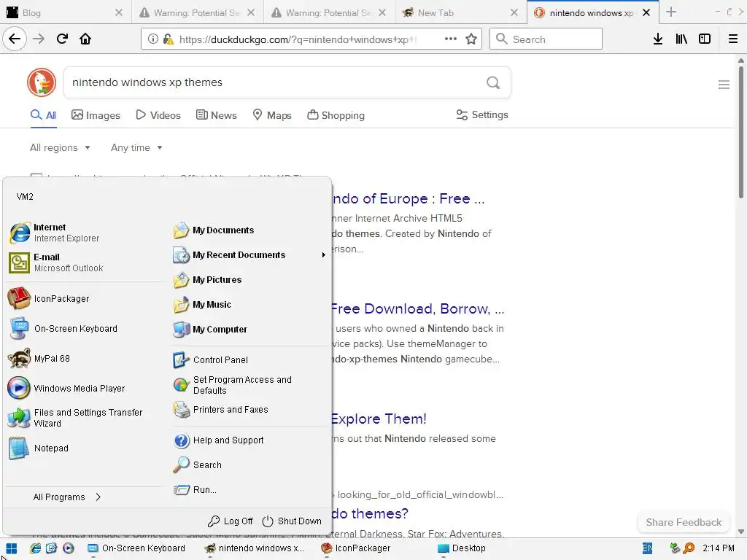The height and width of the screenshot is (560, 747).
Task: Click the DuckDuckGo duck logo
Action: click(x=42, y=82)
